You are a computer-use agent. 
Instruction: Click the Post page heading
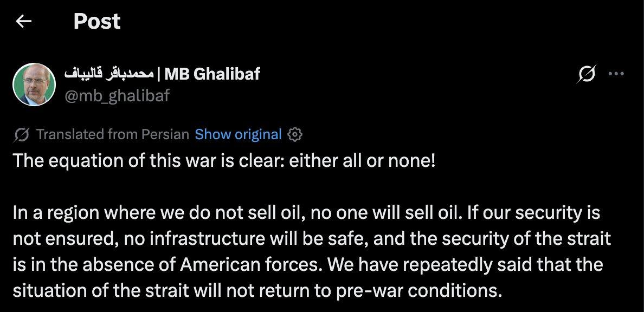(97, 21)
